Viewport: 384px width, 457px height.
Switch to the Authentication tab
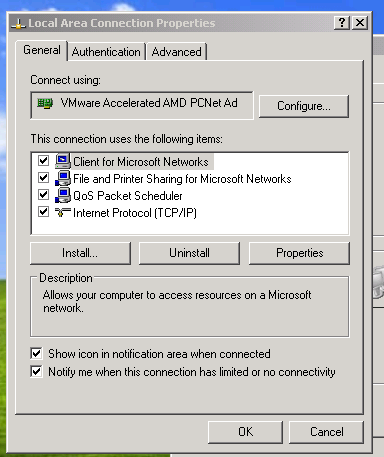click(106, 52)
